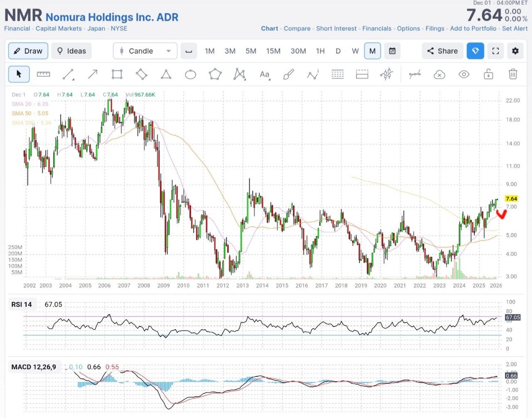Click the SMA 20 indicator label
This screenshot has width=532, height=418.
[30, 104]
